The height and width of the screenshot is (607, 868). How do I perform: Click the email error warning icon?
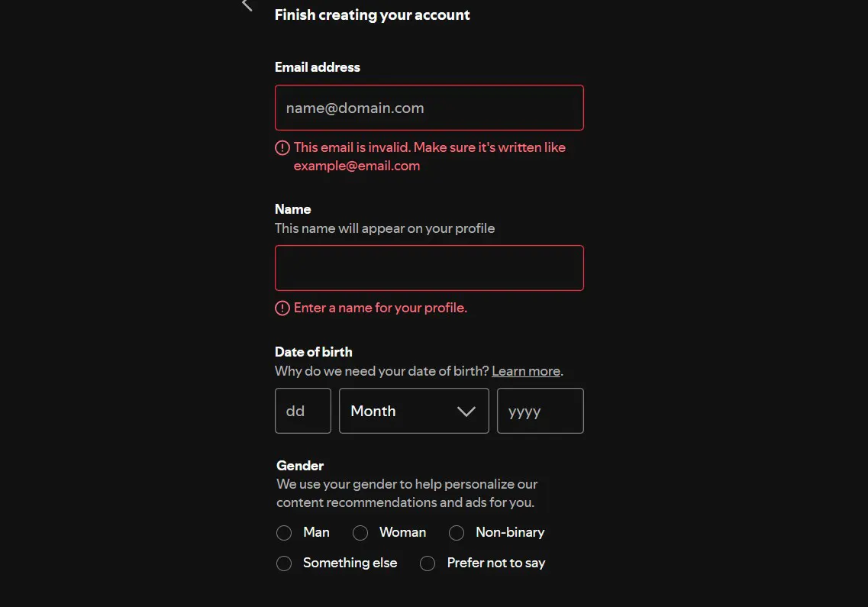[282, 148]
